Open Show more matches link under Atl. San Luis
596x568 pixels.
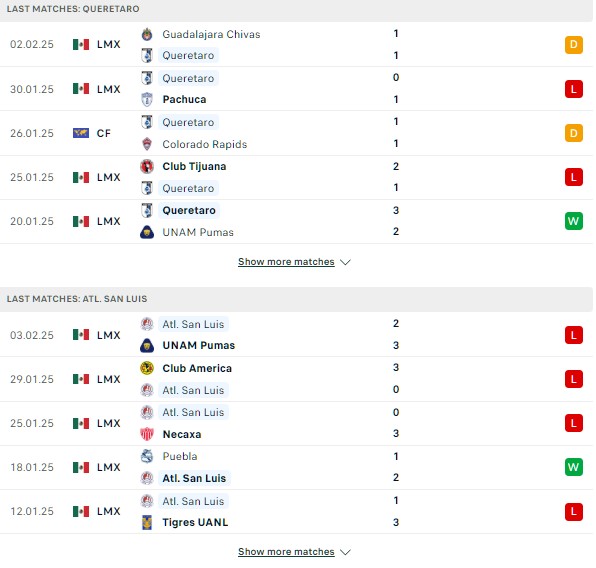tap(286, 551)
